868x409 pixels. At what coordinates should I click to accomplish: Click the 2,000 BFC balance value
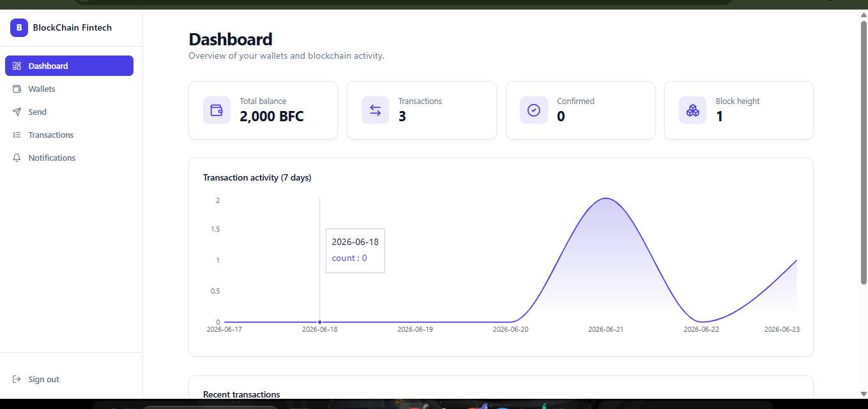(271, 116)
